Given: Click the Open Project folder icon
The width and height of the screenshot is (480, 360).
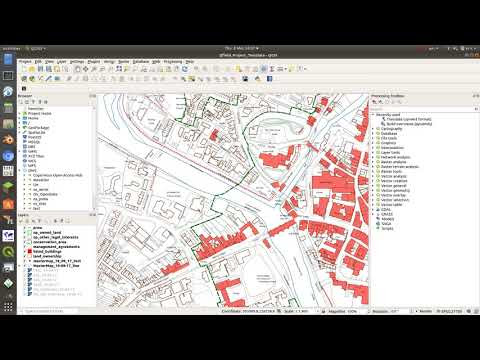Looking at the screenshot, I should click(x=32, y=69).
